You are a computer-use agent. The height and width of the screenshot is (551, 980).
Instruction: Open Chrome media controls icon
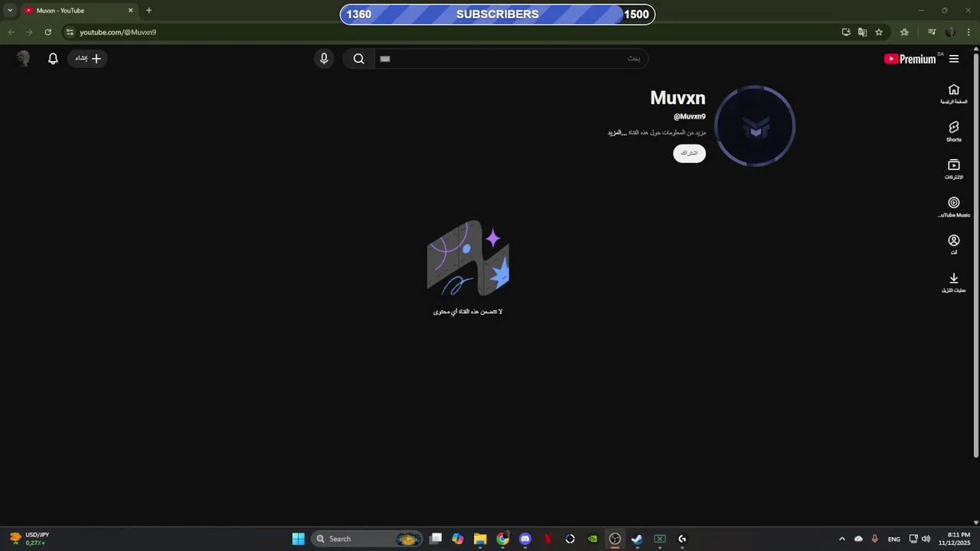coord(932,32)
